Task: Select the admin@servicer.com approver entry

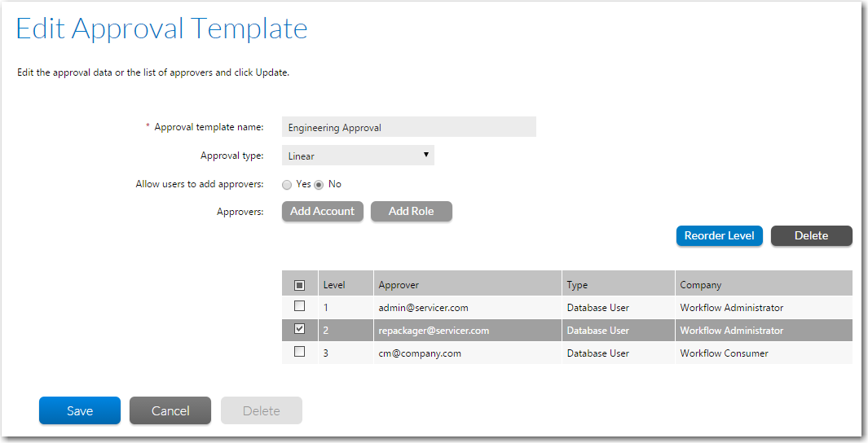Action: pyautogui.click(x=423, y=308)
